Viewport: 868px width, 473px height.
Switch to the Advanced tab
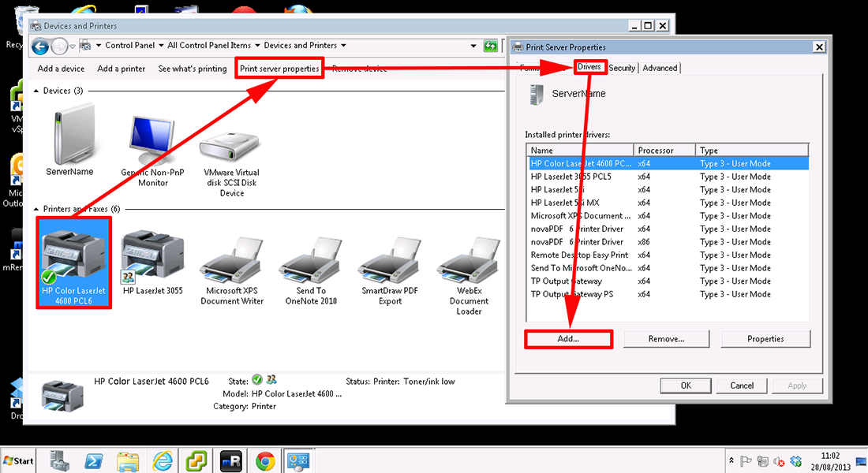point(660,68)
